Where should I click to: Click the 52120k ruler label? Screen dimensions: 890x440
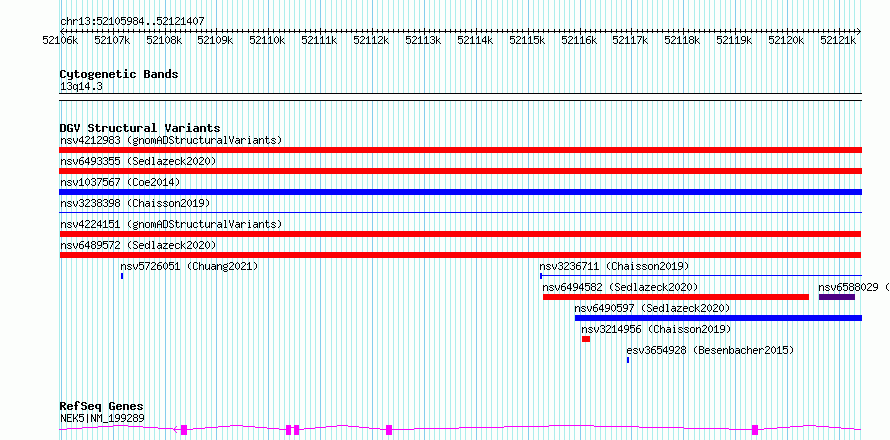(x=786, y=41)
